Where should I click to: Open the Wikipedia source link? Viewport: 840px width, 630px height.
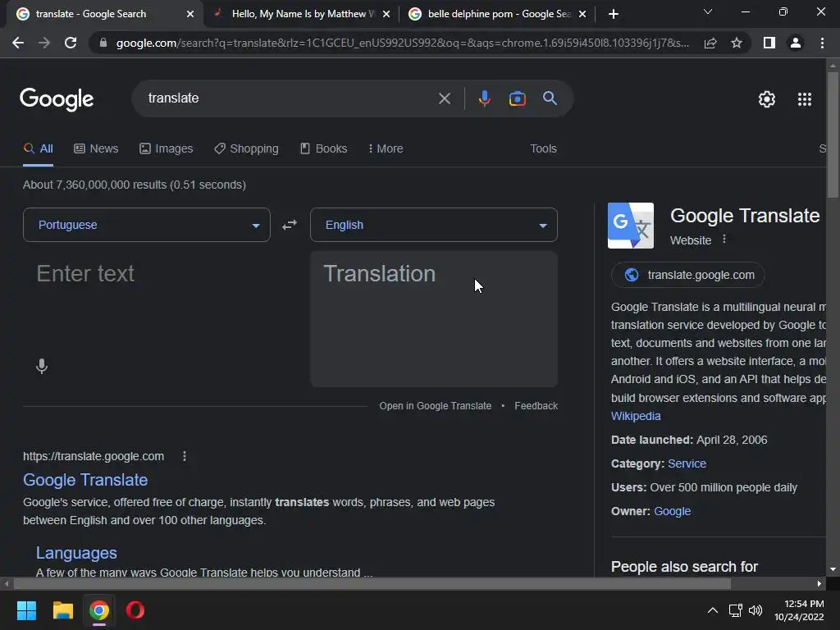[636, 416]
